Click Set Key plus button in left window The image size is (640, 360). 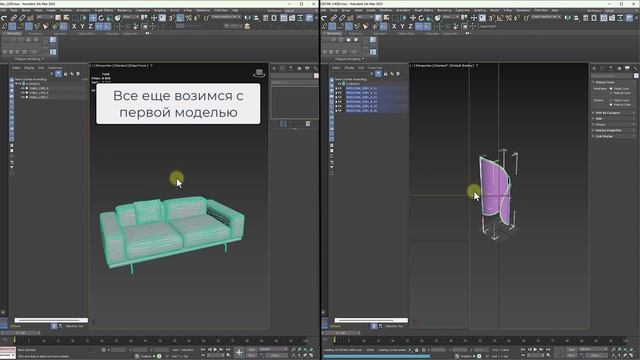pyautogui.click(x=239, y=352)
